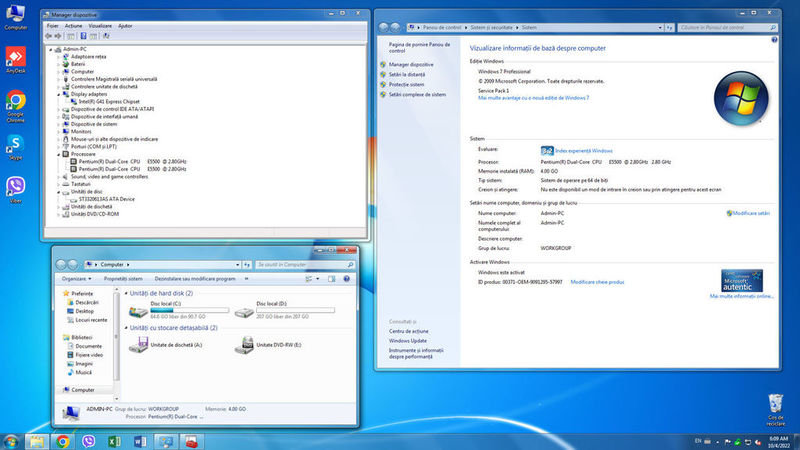Click blue Help icon in Device Manager toolbar
This screenshot has height=450, width=800.
(83, 36)
